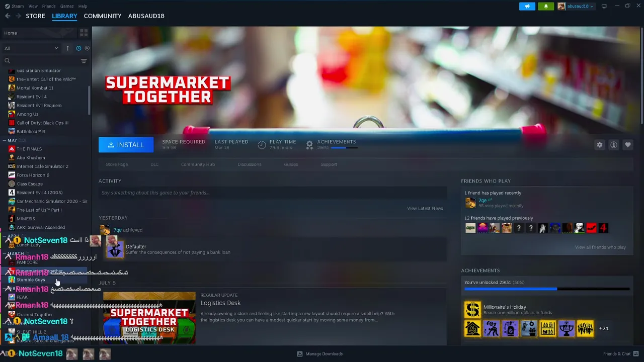Add game to favorites heart icon
The width and height of the screenshot is (644, 362).
(628, 145)
